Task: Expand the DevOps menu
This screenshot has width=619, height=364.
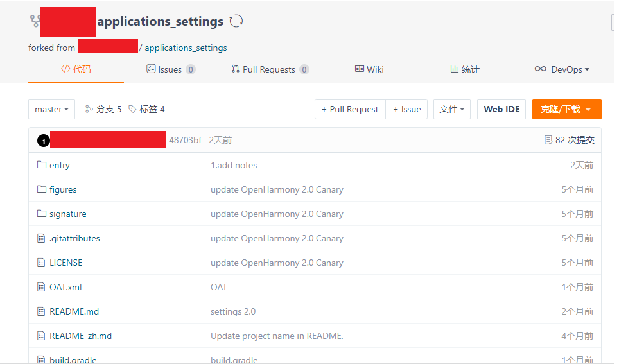Action: click(562, 69)
